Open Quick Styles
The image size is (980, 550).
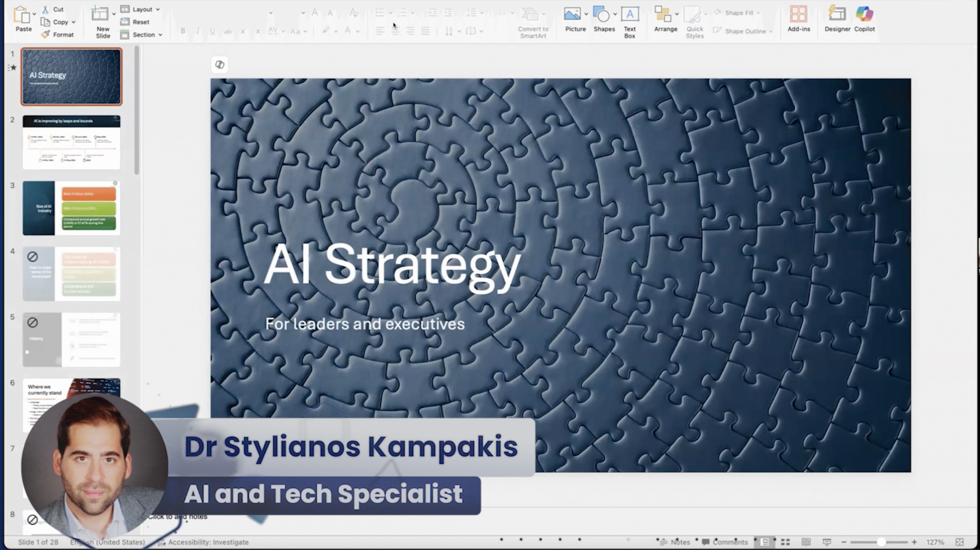point(694,22)
